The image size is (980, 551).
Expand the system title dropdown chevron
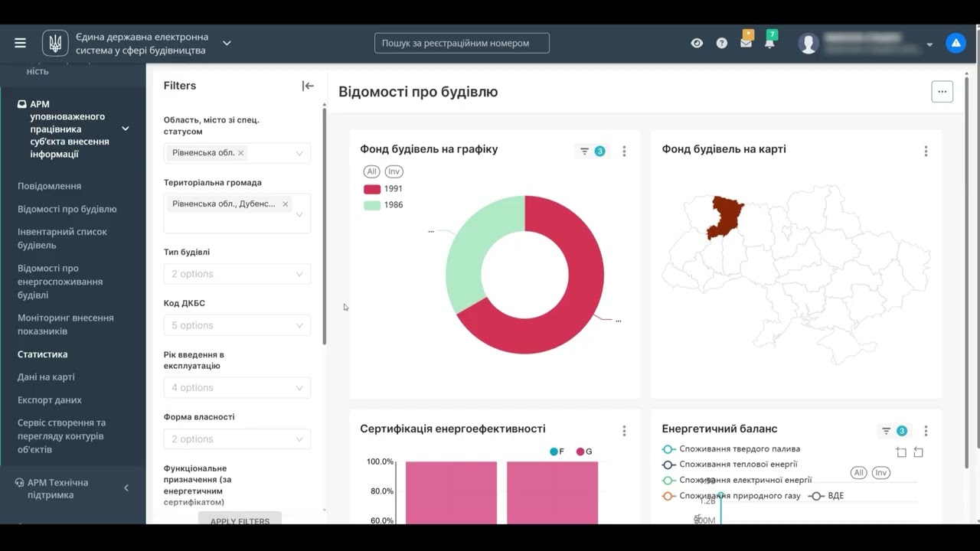227,43
